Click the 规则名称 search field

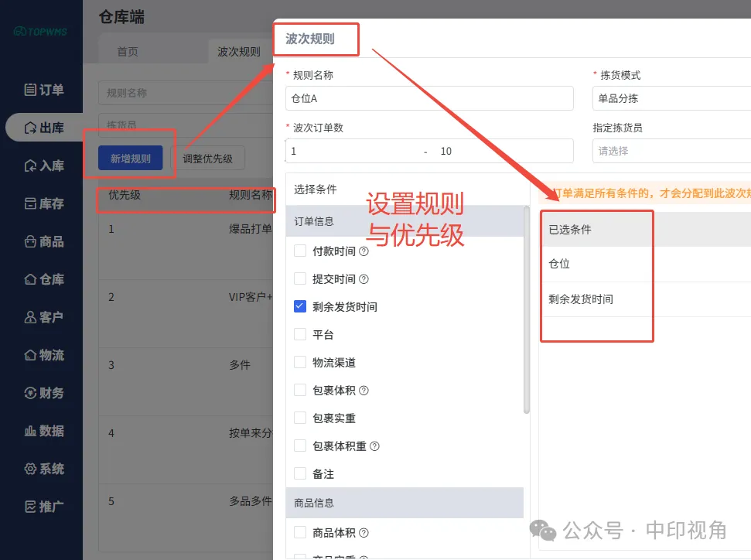186,93
